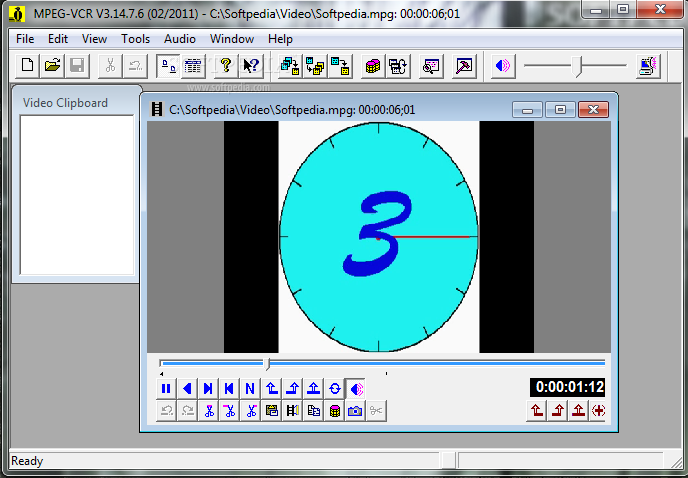Click the 0:00:01:12 timecode display

(567, 387)
